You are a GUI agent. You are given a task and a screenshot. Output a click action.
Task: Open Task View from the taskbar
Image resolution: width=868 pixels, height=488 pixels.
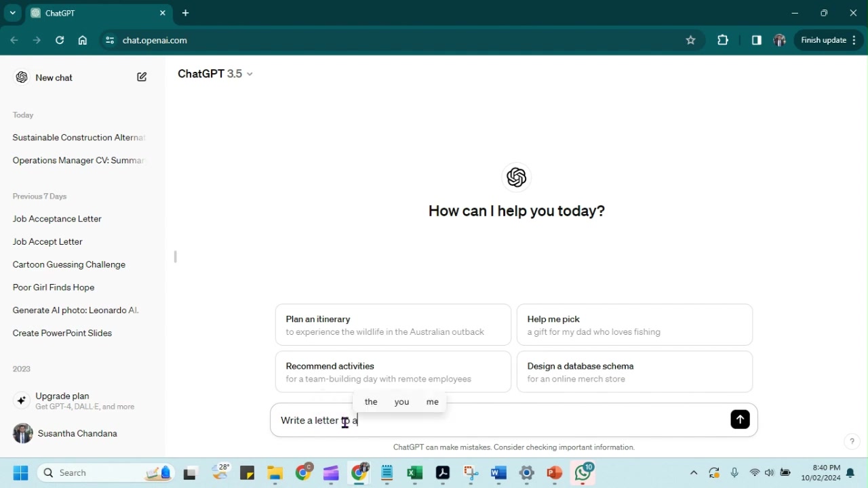tap(190, 473)
